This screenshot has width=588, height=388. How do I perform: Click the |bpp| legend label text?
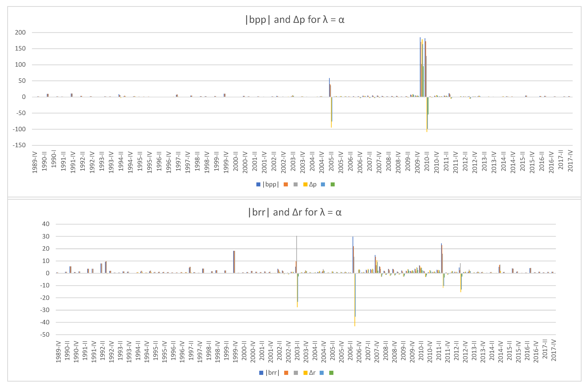point(271,184)
